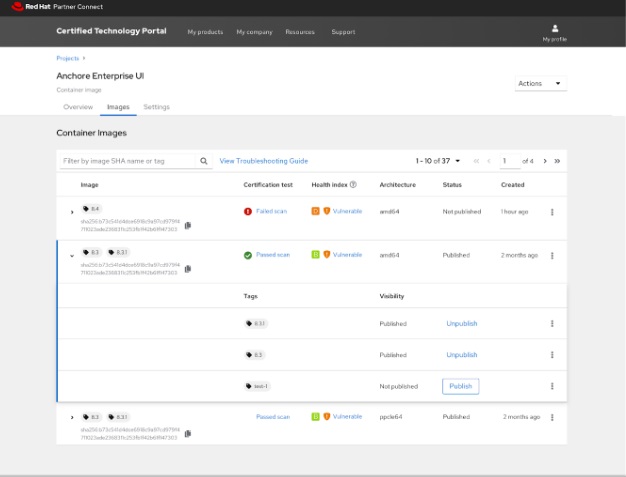Viewport: 626px width, 477px height.
Task: Click health grade B badge on ppcle64 row
Action: coord(315,417)
